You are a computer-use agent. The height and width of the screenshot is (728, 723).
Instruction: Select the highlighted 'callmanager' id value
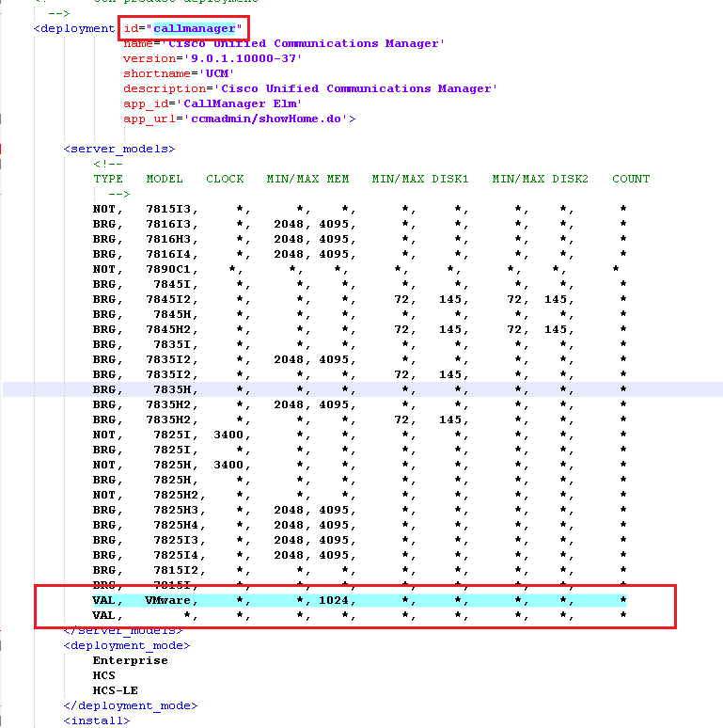[x=195, y=28]
